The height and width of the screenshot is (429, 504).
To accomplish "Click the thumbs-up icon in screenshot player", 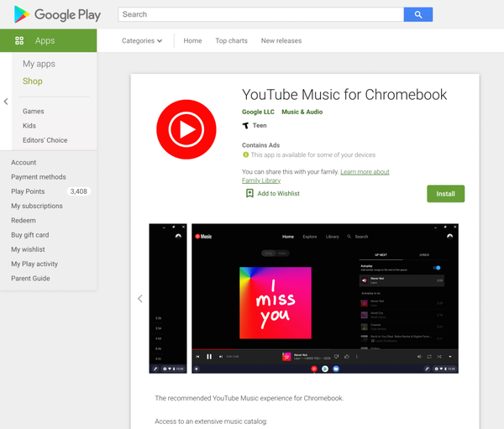I will [x=347, y=356].
